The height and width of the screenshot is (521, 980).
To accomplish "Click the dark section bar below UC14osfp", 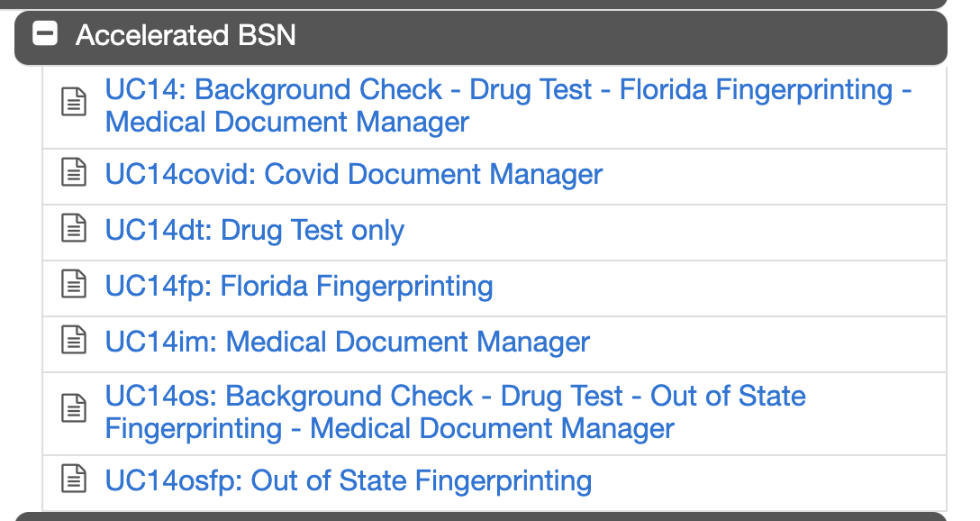I will coord(481,516).
